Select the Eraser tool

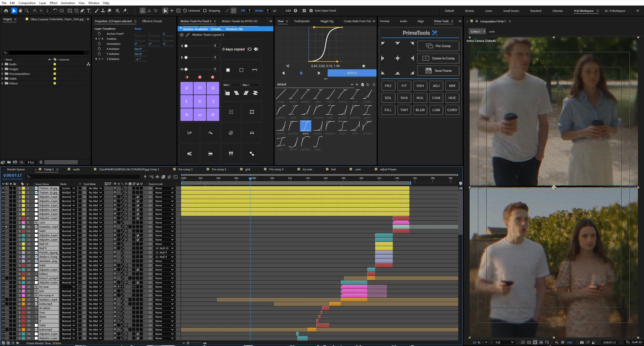tap(109, 11)
